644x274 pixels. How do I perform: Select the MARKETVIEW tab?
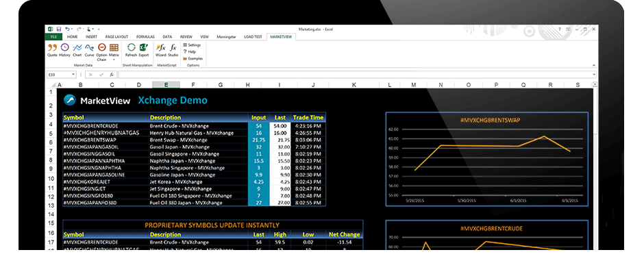(281, 36)
